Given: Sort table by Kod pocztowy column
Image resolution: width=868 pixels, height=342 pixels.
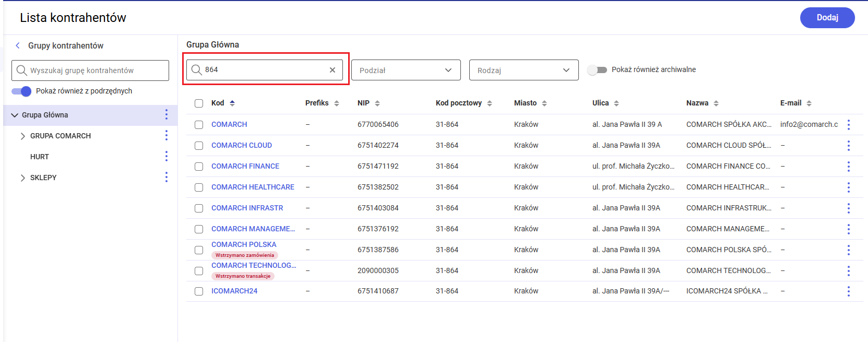Looking at the screenshot, I should (489, 103).
